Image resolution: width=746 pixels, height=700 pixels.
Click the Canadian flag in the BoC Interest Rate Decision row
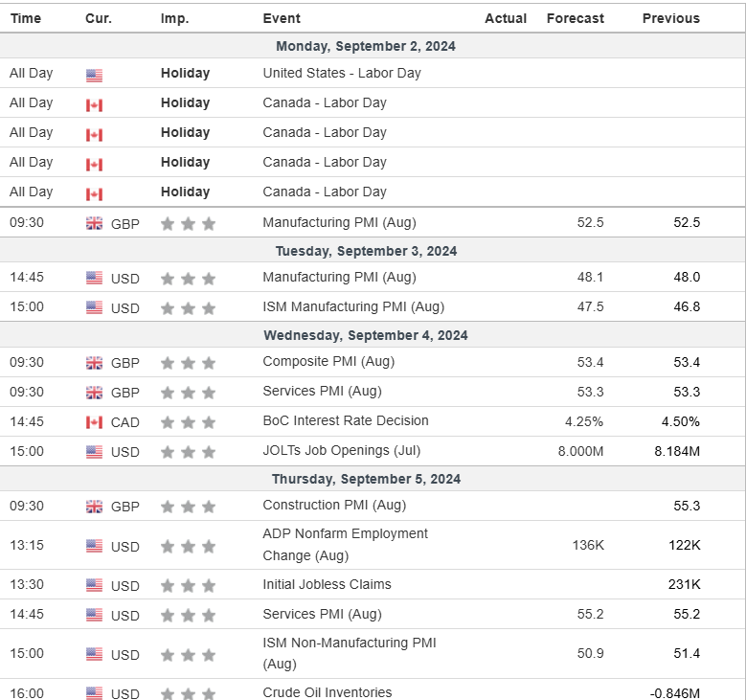(x=94, y=421)
